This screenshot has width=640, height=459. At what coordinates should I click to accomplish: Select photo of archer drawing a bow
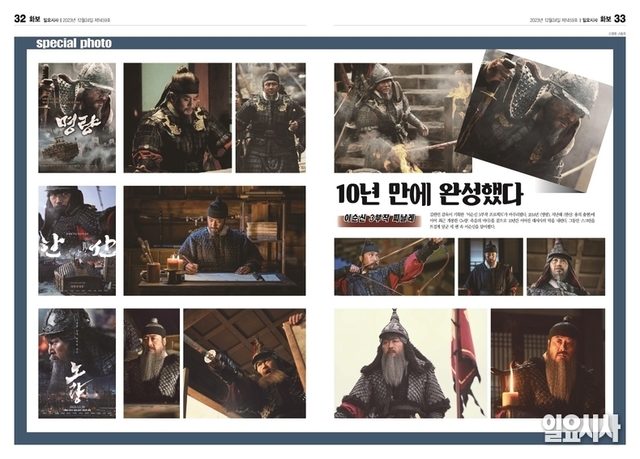pos(394,267)
